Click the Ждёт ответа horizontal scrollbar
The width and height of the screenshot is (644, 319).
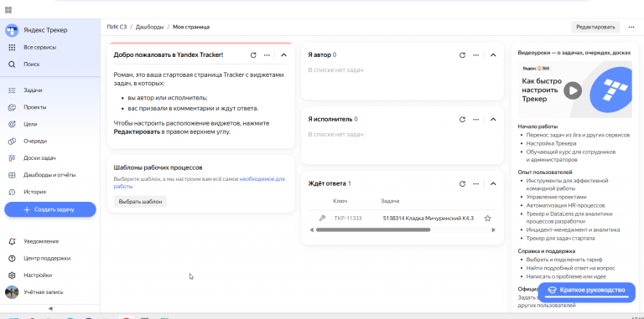[x=373, y=230]
